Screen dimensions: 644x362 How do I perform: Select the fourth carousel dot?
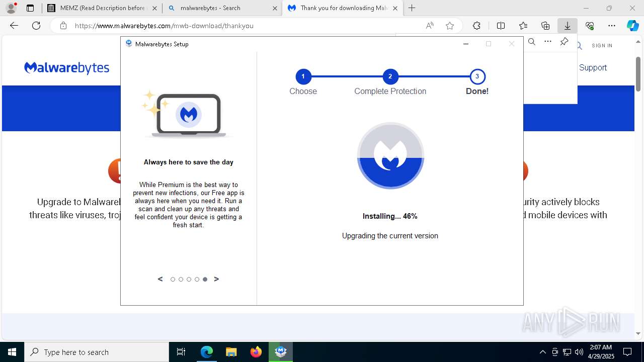tap(197, 280)
